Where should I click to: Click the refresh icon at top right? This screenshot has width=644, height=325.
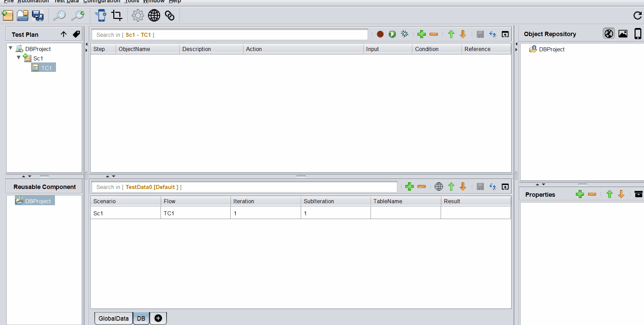pos(637,16)
